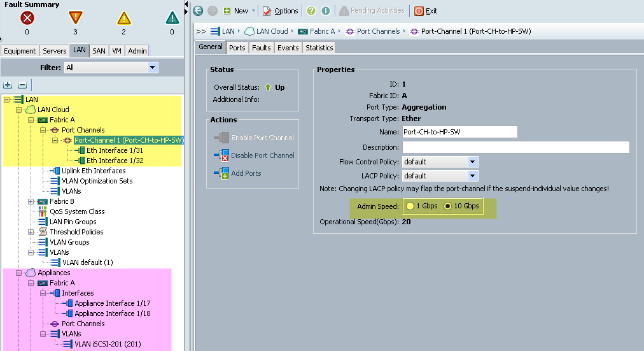Click the warning faults teal triangle icon
Viewport: 644px width, 351px height.
coord(172,18)
